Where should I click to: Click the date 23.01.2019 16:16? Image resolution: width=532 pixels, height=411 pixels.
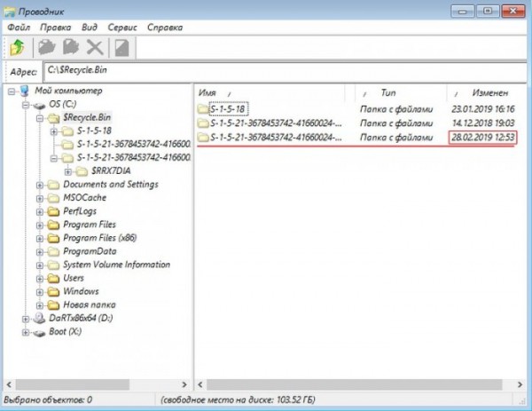click(483, 109)
